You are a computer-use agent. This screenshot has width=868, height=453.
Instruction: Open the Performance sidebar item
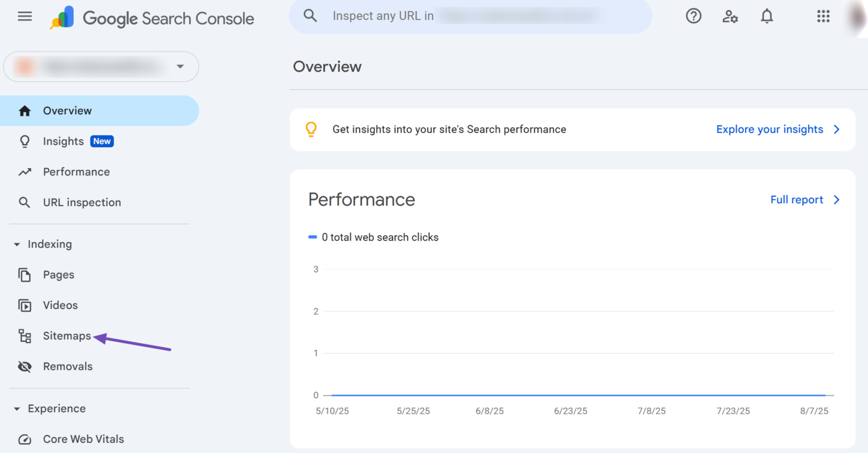click(x=76, y=172)
